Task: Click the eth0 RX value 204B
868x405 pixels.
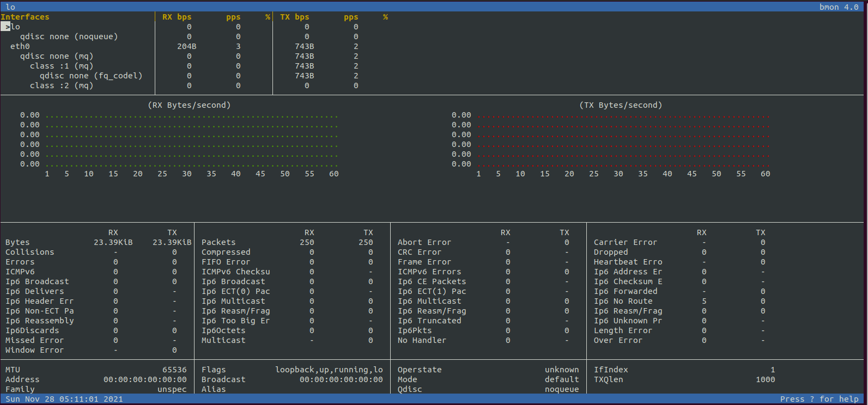Action: click(187, 46)
